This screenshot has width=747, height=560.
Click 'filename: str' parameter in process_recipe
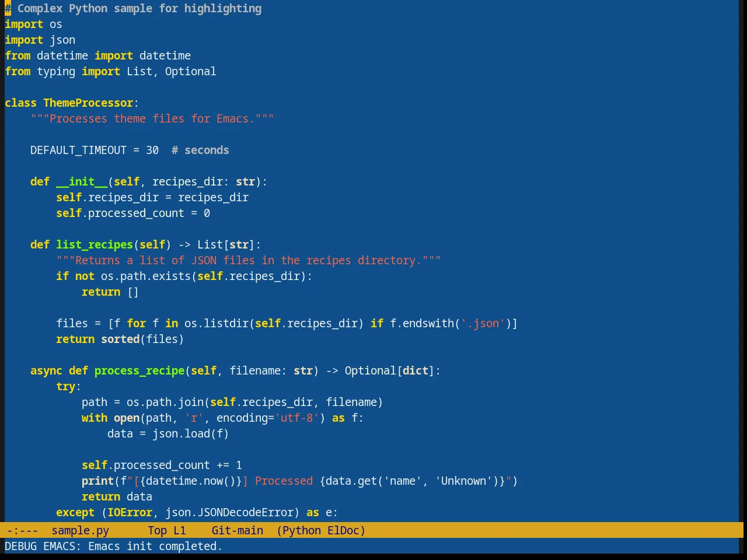(271, 370)
